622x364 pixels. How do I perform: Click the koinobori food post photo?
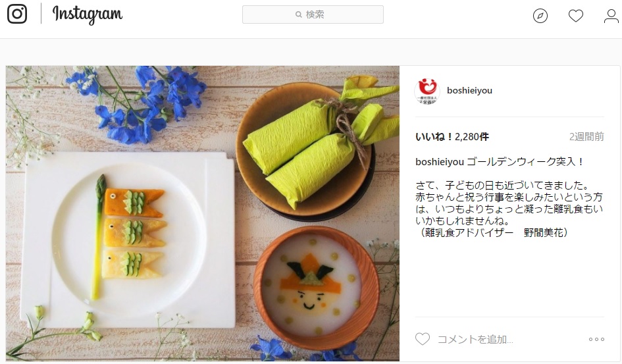pyautogui.click(x=202, y=213)
